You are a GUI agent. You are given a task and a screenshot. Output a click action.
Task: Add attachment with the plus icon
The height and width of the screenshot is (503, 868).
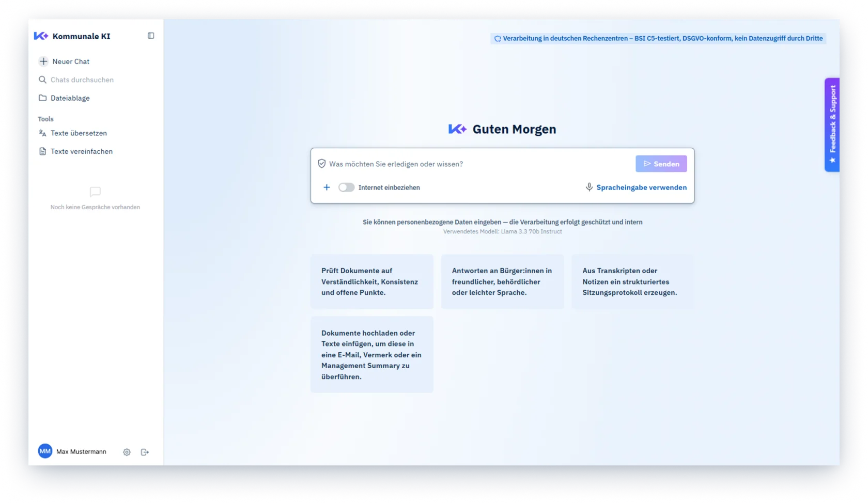[327, 187]
